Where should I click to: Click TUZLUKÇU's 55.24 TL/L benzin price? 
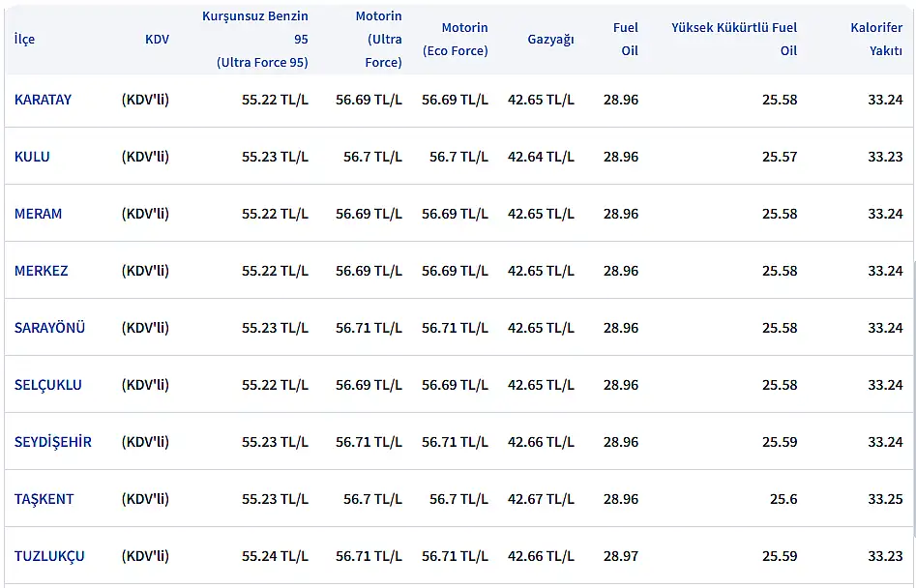click(275, 556)
